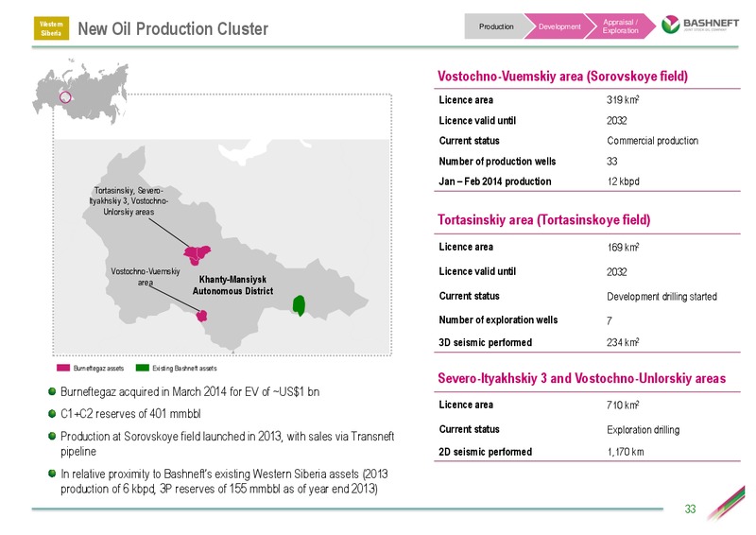Click the Tortasinskiy area (Tortasinskoye field) heading
This screenshot has height=535, width=756.
(544, 220)
